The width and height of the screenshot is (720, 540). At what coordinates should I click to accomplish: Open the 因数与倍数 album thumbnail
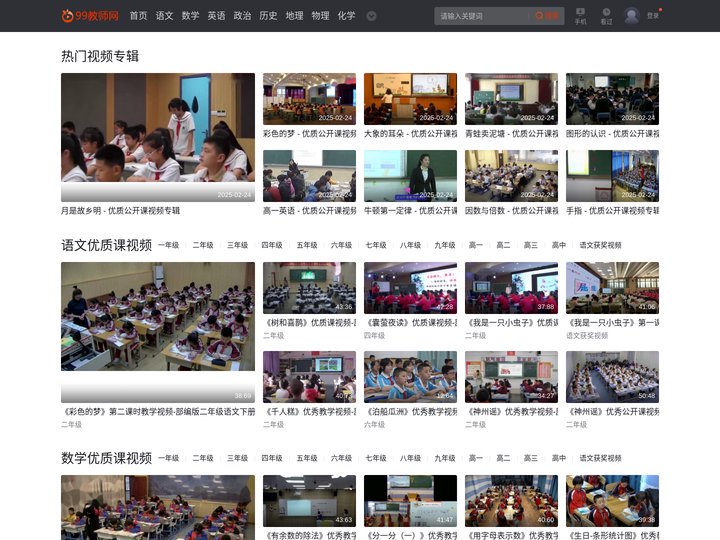[x=512, y=176]
